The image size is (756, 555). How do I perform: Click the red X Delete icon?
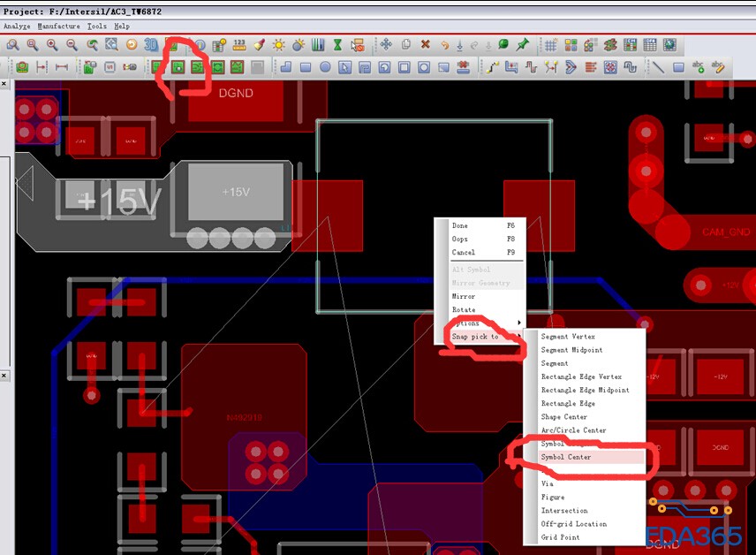click(x=426, y=45)
